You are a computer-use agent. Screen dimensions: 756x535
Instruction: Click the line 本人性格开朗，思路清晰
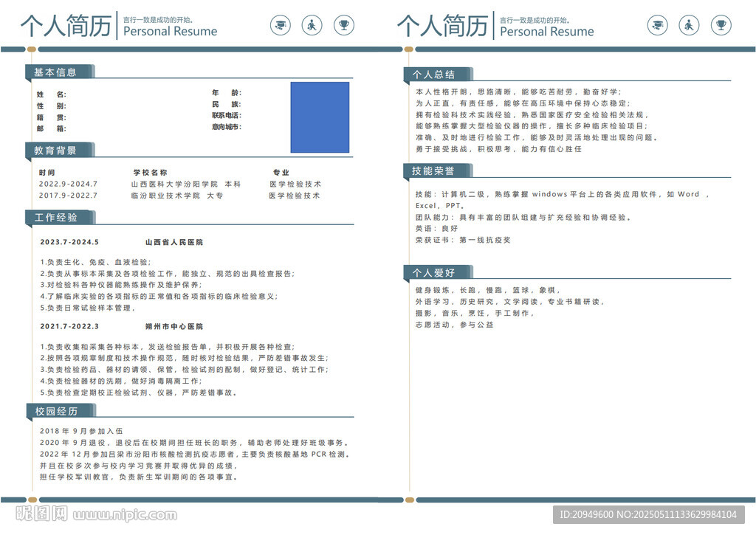pyautogui.click(x=519, y=92)
